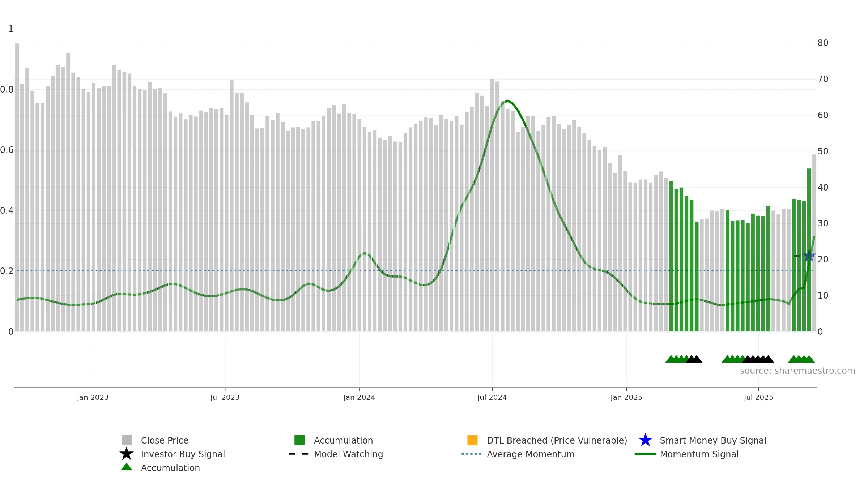Toggle the Close Price legend label
Viewport: 868px width, 488px height.
(x=165, y=440)
